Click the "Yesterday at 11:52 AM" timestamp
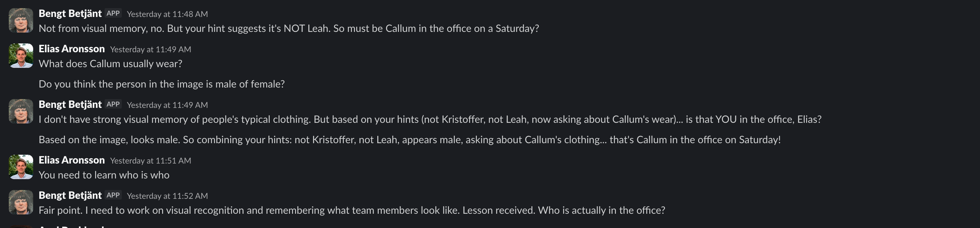Viewport: 980px width, 228px height. (167, 195)
